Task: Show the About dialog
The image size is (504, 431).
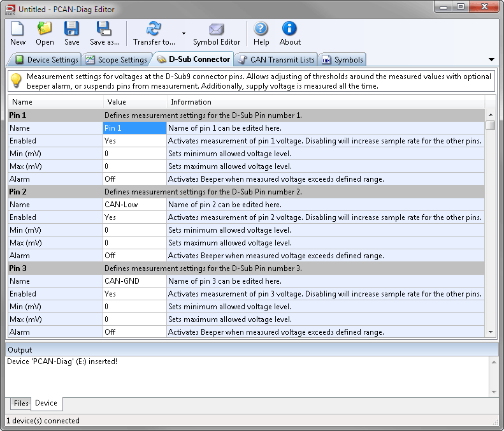Action: coord(290,33)
